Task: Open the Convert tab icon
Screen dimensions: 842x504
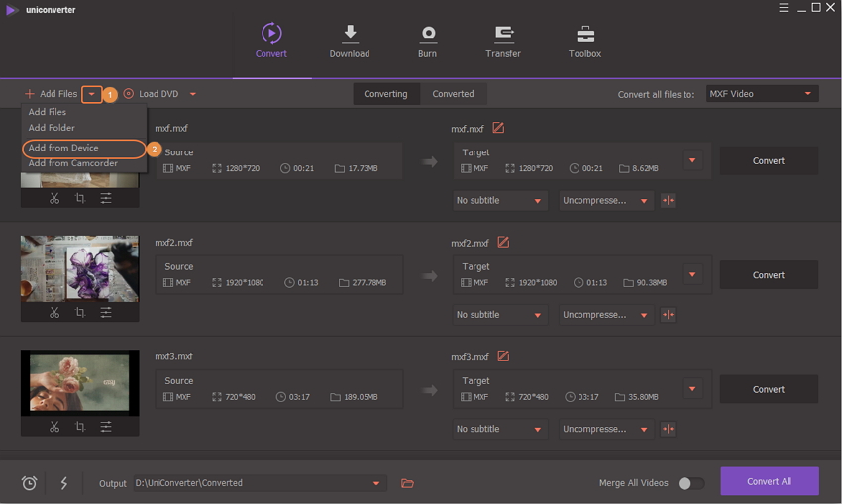Action: coord(271,34)
